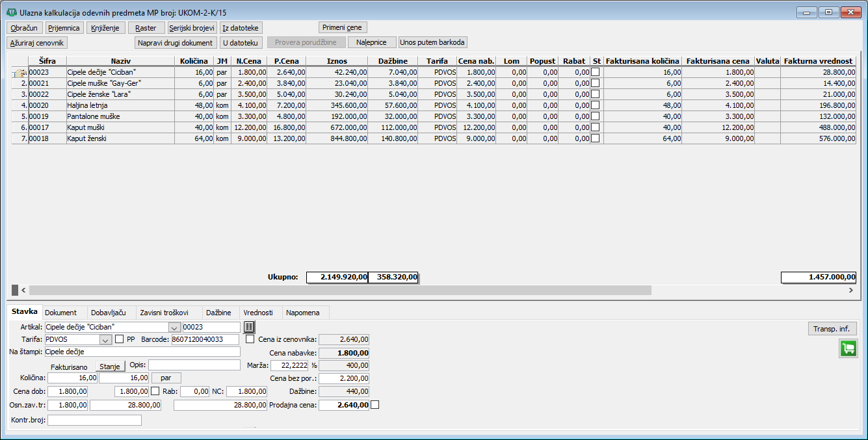Check the St box for Kaput muški row
The width and height of the screenshot is (868, 440).
pos(596,127)
